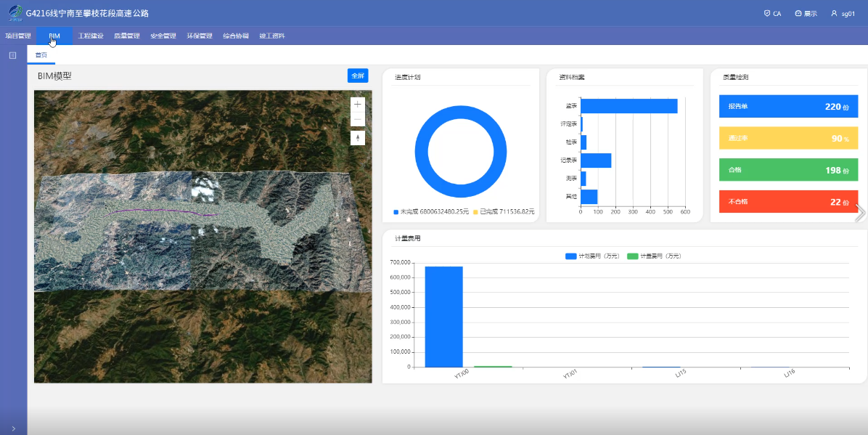868x435 pixels.
Task: Click the project logo in header
Action: [x=15, y=12]
